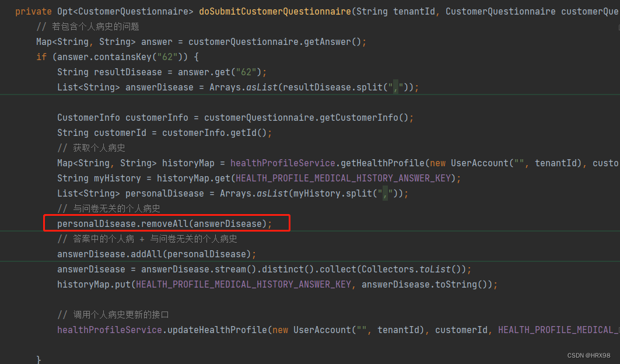Screen dimensions: 620x364
Task: Select the CustomerInfo type declaration
Action: pyautogui.click(x=89, y=117)
